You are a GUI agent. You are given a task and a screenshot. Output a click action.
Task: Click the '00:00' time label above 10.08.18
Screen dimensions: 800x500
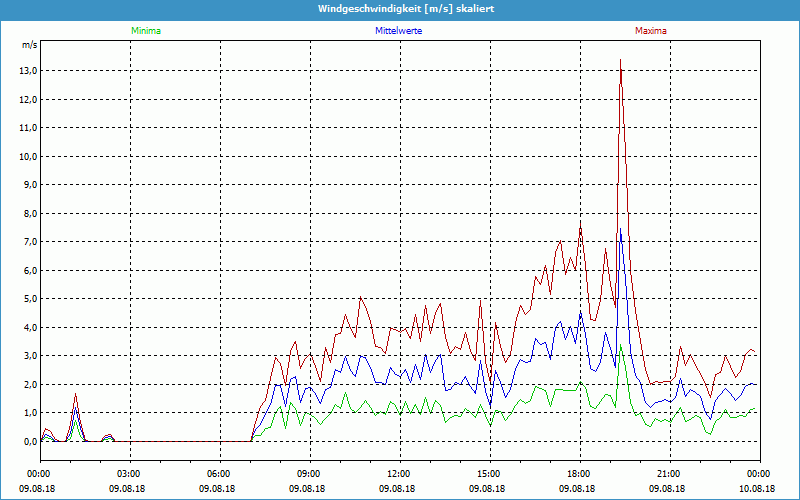pos(760,473)
